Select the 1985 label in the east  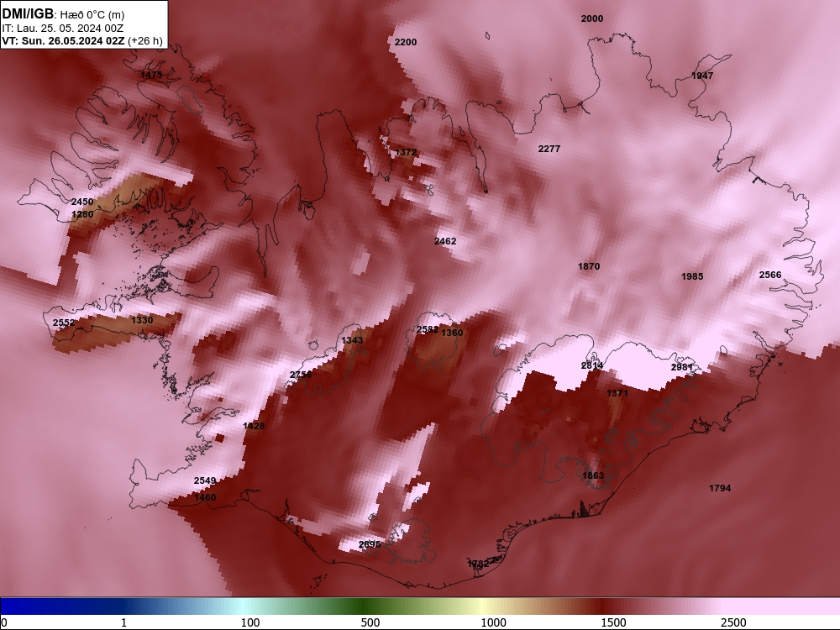692,276
